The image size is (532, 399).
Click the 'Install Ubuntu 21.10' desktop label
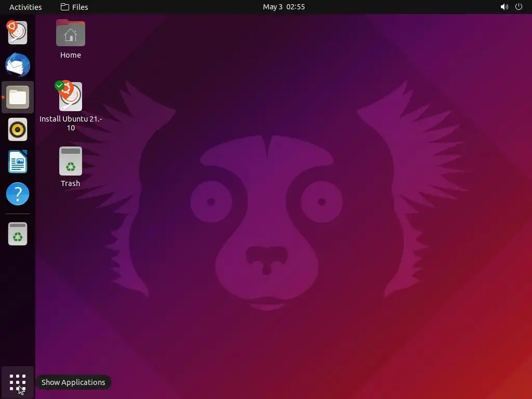71,123
